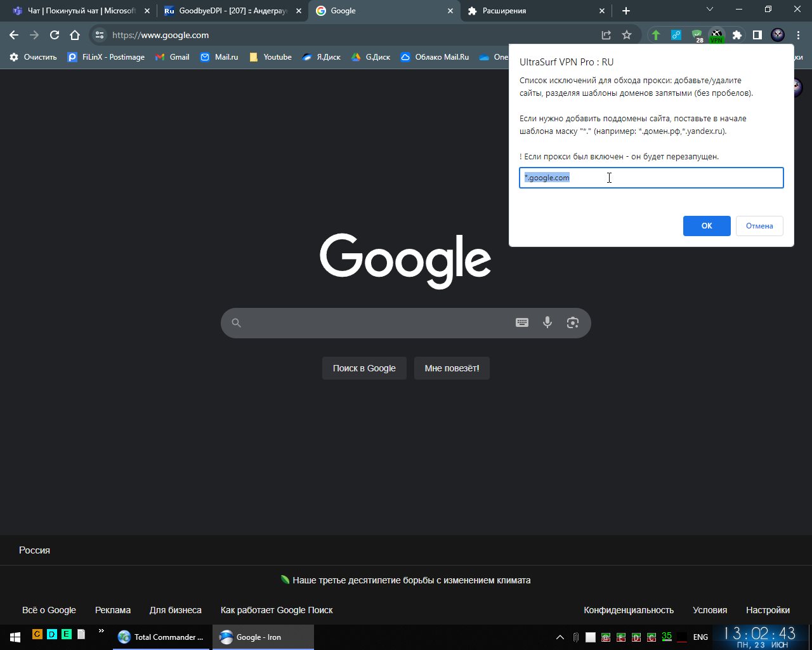The width and height of the screenshot is (812, 650).
Task: Open search by image camera icon
Action: pos(573,322)
